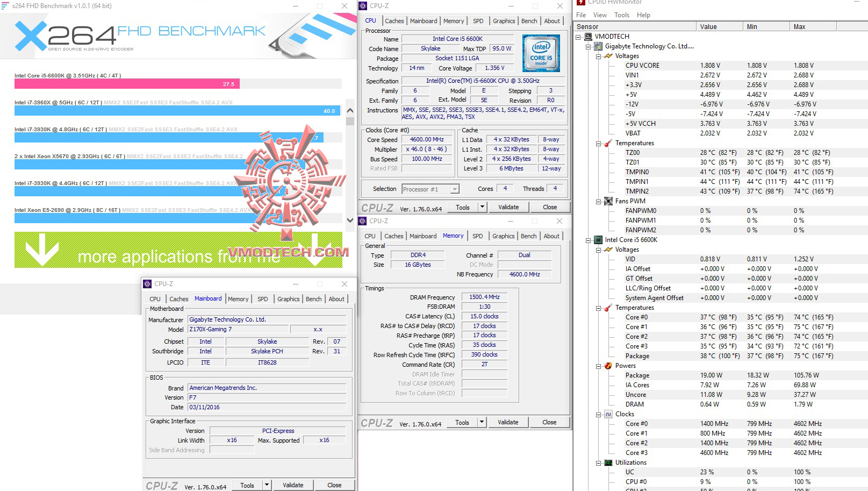Collapse the VMODTECH root node

click(x=578, y=37)
